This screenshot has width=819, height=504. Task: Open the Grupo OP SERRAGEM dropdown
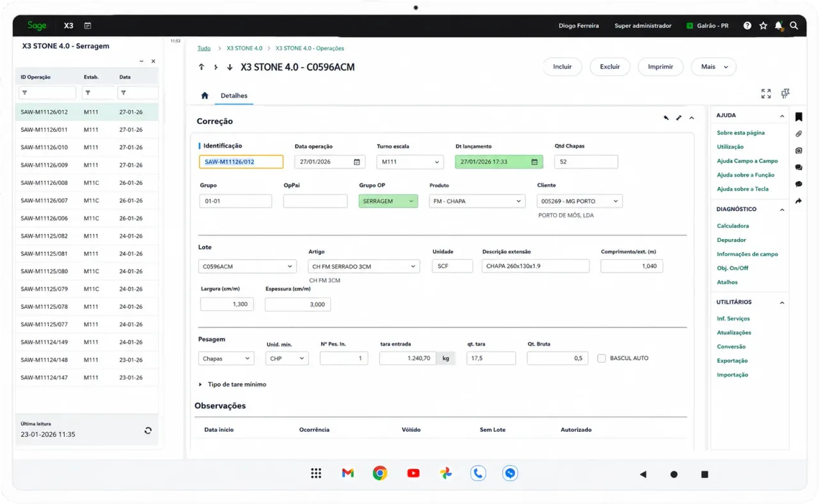point(388,201)
